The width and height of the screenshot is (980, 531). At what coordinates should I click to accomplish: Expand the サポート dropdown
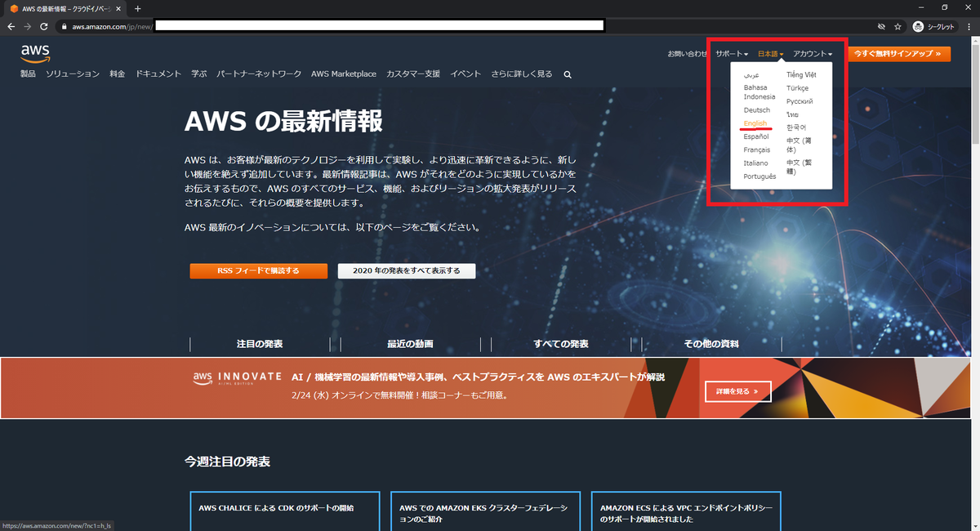[x=732, y=54]
